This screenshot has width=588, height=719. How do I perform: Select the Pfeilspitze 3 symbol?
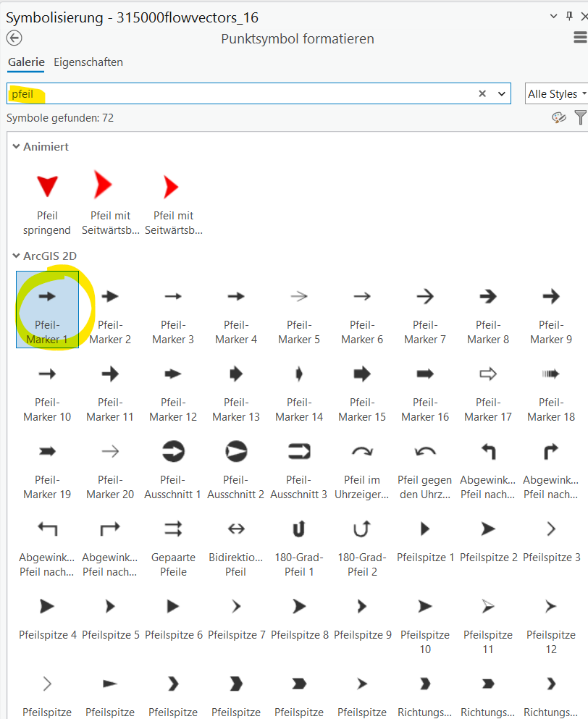(x=551, y=542)
